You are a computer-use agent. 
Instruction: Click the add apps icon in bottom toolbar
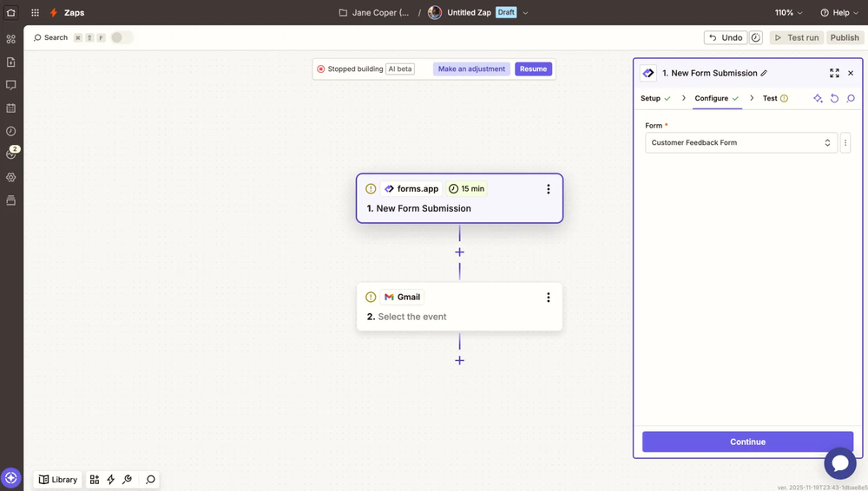point(95,480)
